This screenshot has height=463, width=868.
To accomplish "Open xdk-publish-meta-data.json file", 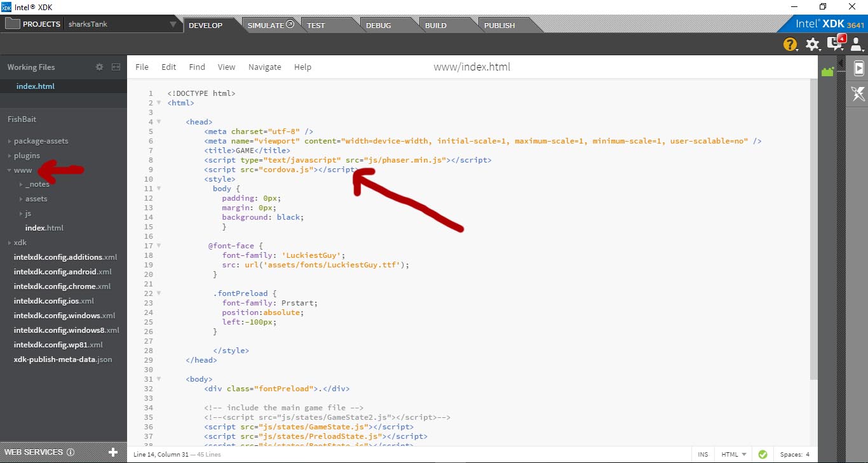I will (64, 359).
